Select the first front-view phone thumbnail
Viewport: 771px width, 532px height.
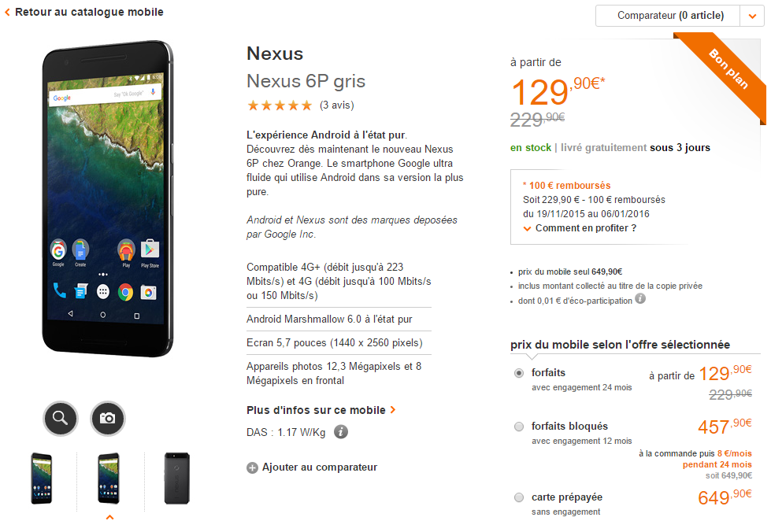tap(41, 478)
